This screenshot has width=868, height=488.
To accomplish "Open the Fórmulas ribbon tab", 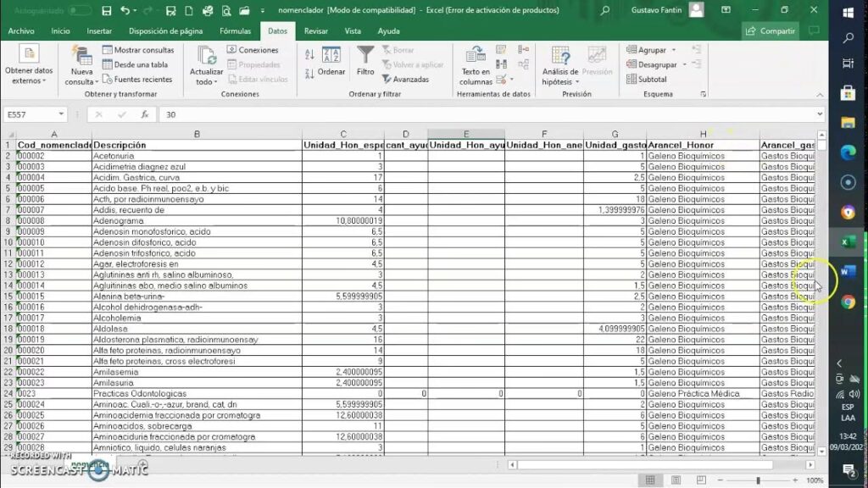I will [x=235, y=30].
